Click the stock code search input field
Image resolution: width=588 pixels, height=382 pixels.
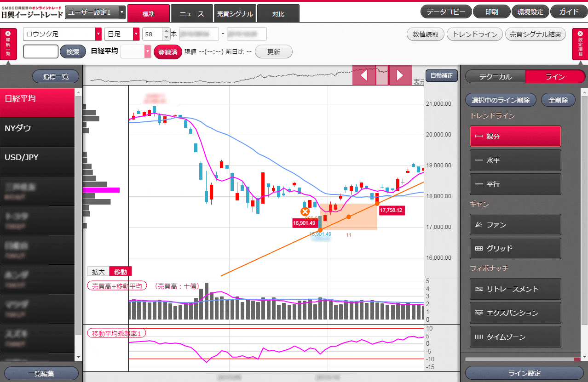40,52
